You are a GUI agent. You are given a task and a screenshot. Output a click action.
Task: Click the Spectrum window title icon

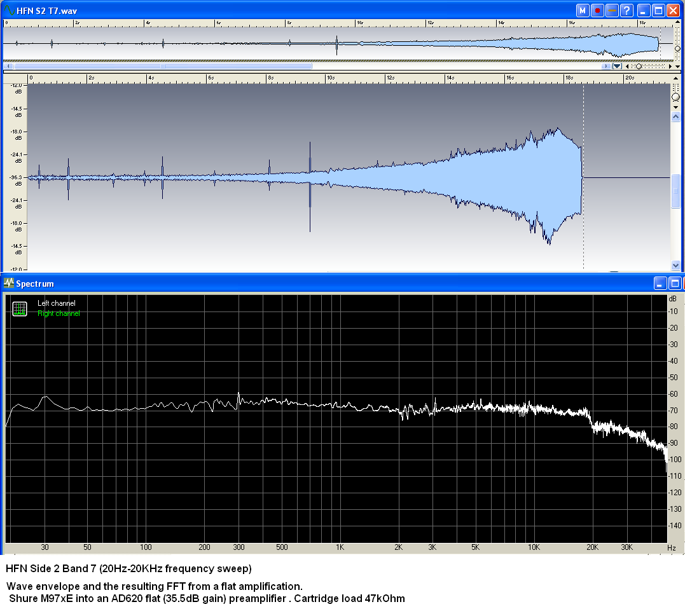pyautogui.click(x=9, y=284)
